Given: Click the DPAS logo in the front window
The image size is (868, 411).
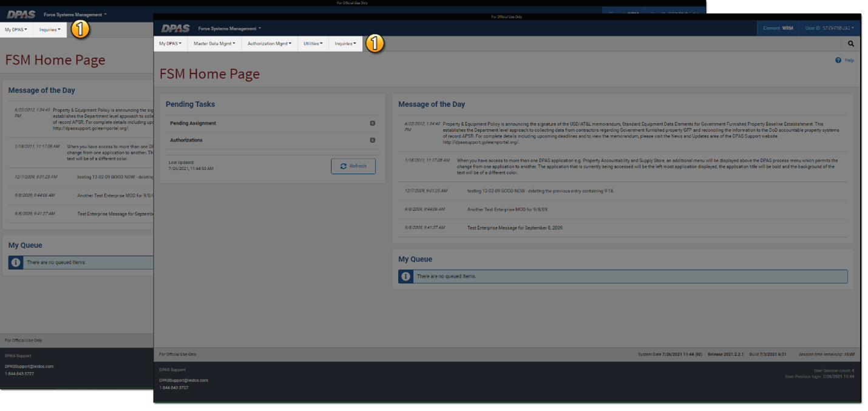Looking at the screenshot, I should (x=175, y=29).
